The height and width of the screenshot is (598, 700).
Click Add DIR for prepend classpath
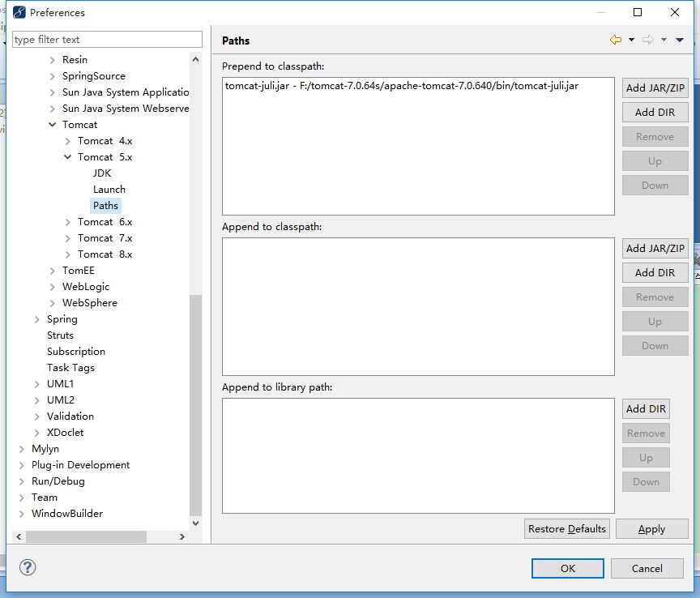[x=655, y=112]
